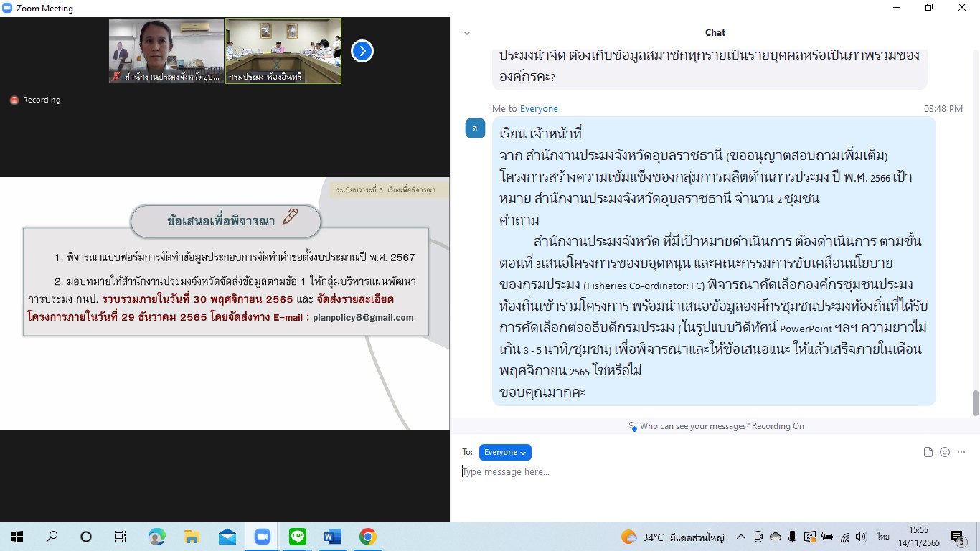
Task: Open the 'Everyone' recipient dropdown
Action: [505, 452]
